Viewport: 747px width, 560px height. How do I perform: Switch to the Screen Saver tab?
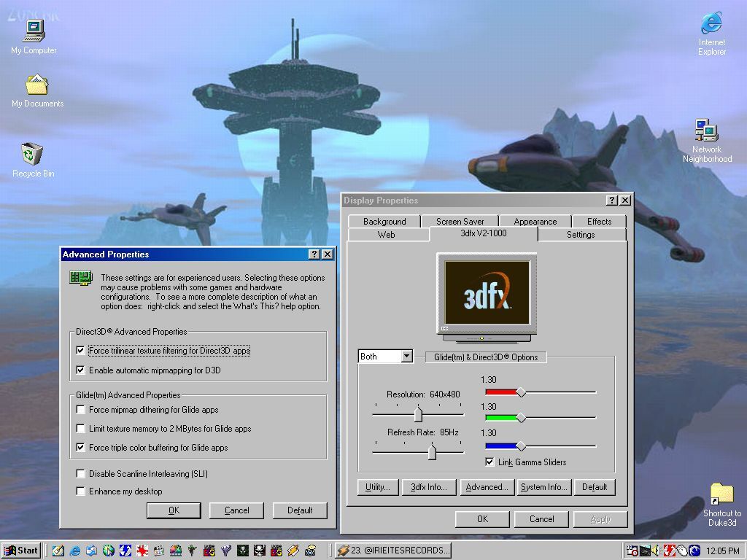pyautogui.click(x=460, y=221)
